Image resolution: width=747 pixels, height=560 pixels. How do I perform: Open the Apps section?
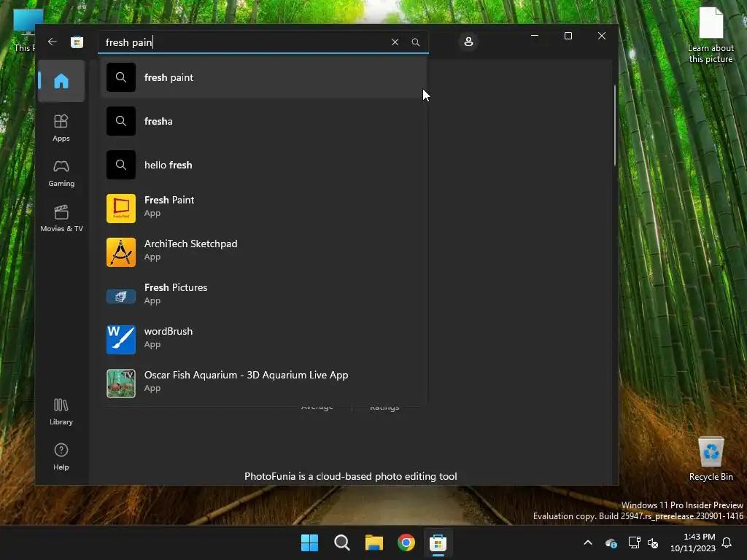tap(61, 128)
